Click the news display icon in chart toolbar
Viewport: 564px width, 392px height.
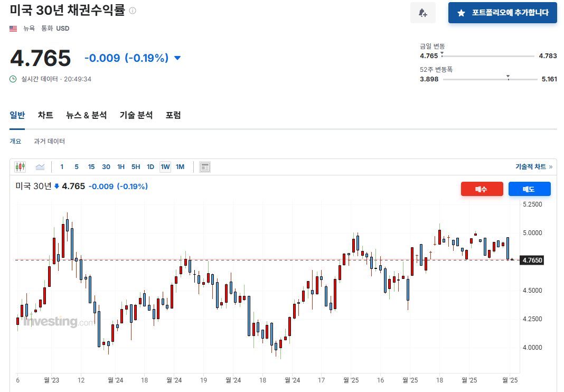click(x=205, y=167)
